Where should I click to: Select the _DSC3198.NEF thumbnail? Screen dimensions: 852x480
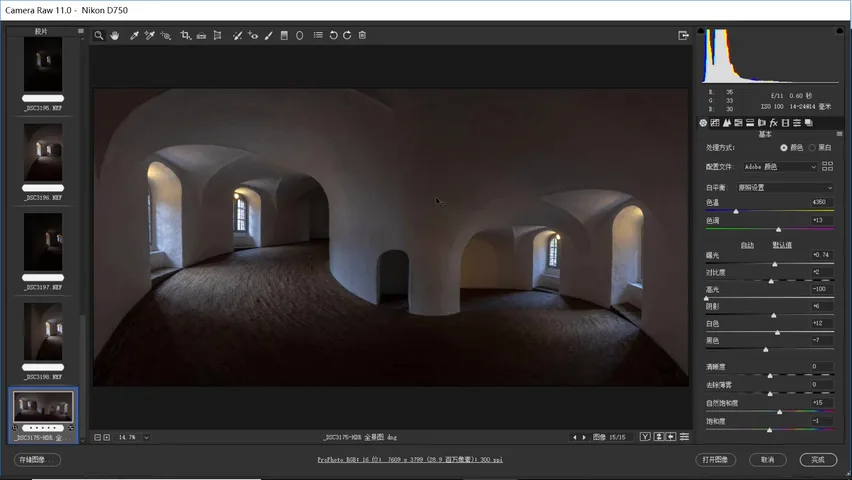coord(42,332)
